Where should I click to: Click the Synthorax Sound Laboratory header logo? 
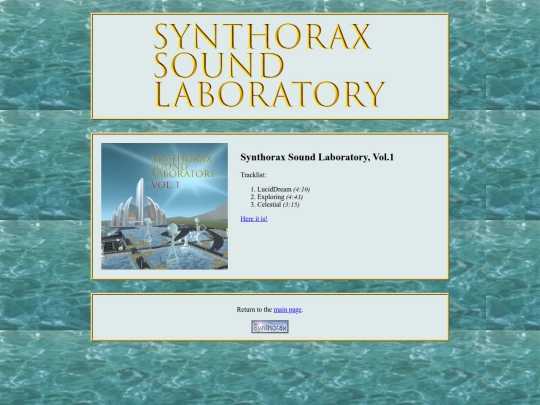(x=269, y=65)
